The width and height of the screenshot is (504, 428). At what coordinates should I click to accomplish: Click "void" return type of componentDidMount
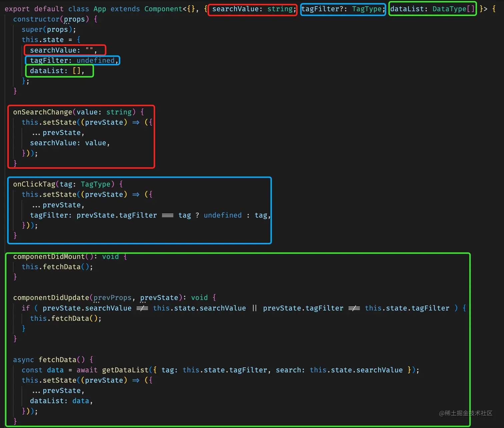pyautogui.click(x=110, y=257)
